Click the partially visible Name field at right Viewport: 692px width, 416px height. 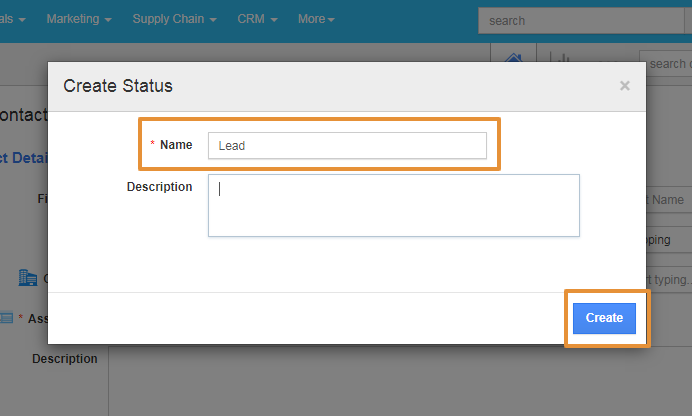668,200
